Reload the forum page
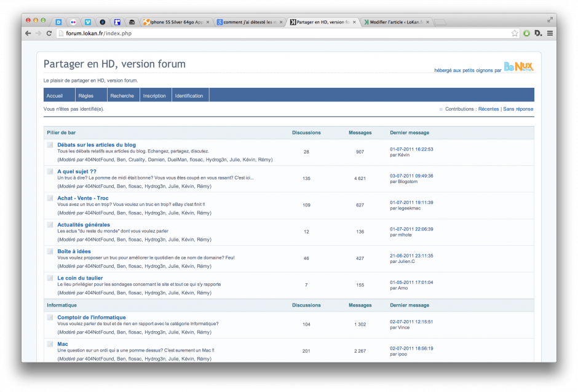Screen dimensions: 578x392 pyautogui.click(x=49, y=33)
